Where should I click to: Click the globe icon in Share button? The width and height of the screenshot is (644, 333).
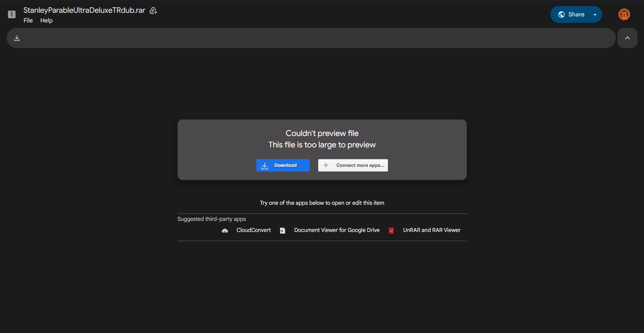tap(561, 14)
